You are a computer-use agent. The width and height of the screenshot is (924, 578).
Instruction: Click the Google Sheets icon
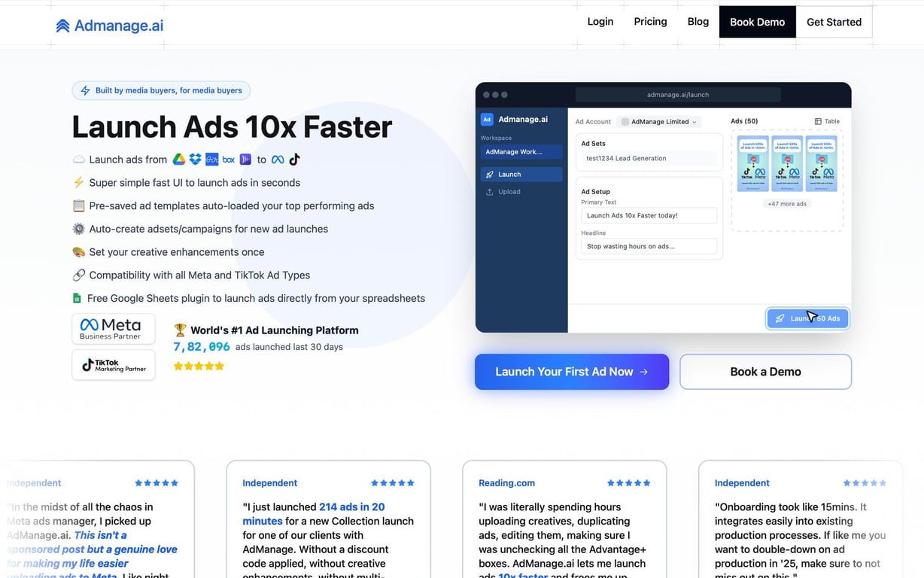click(x=77, y=298)
